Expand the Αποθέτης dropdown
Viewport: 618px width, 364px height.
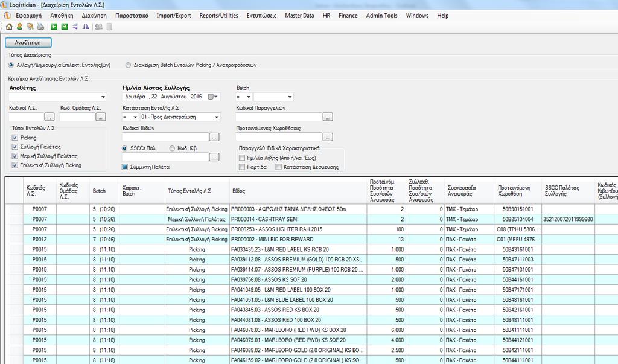pyautogui.click(x=103, y=97)
